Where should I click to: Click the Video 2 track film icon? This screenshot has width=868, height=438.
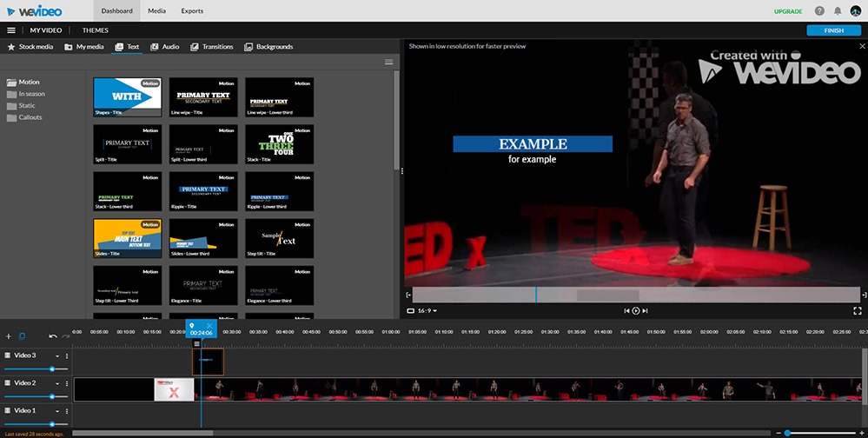tap(8, 383)
